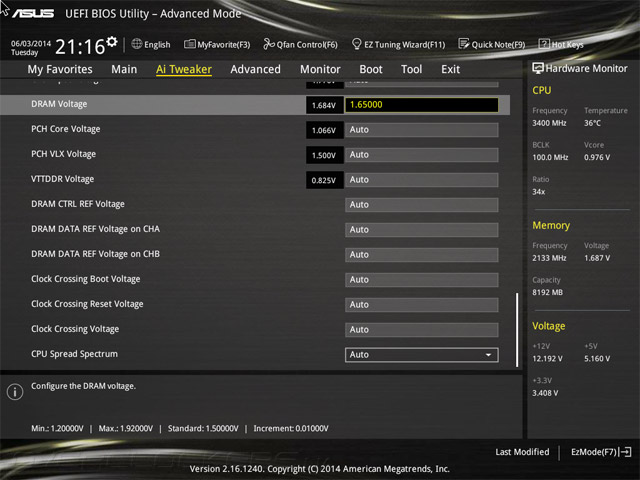Click the PCH Core Voltage Auto field
This screenshot has height=480, width=640.
(x=422, y=130)
